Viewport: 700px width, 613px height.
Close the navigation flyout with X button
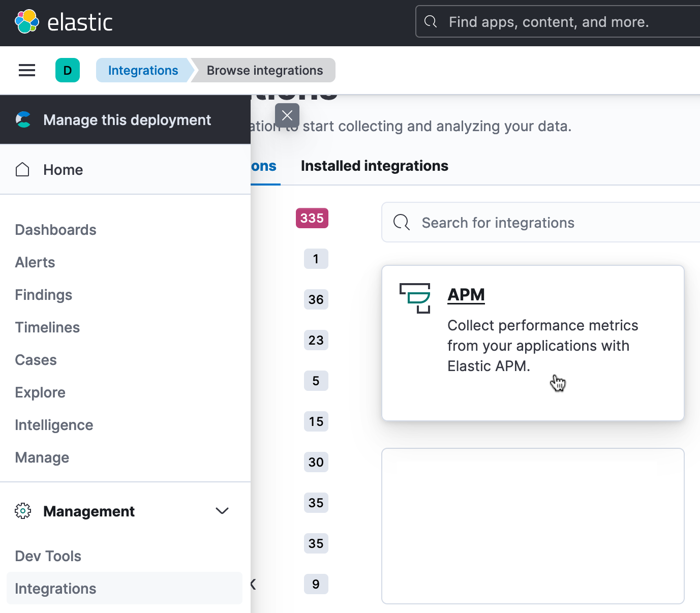click(x=287, y=115)
